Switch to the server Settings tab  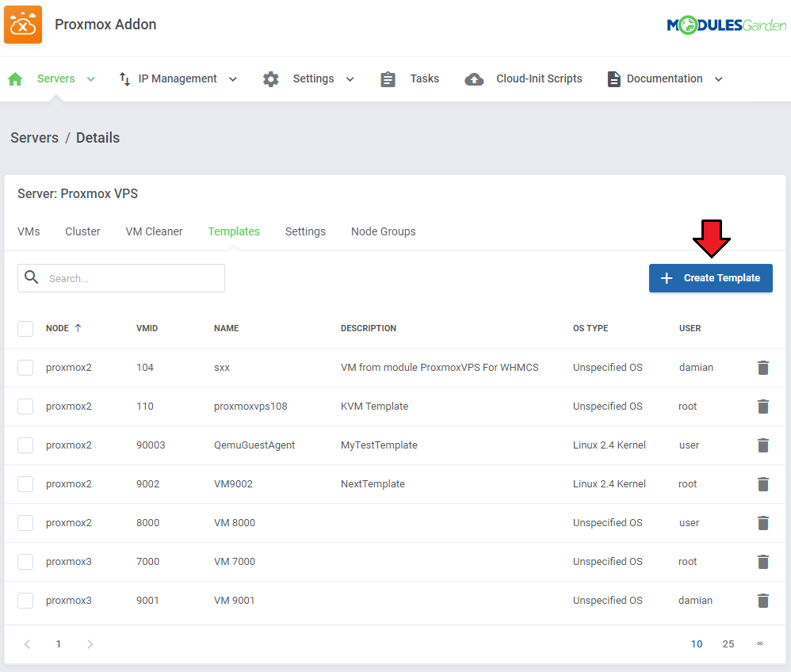(305, 231)
